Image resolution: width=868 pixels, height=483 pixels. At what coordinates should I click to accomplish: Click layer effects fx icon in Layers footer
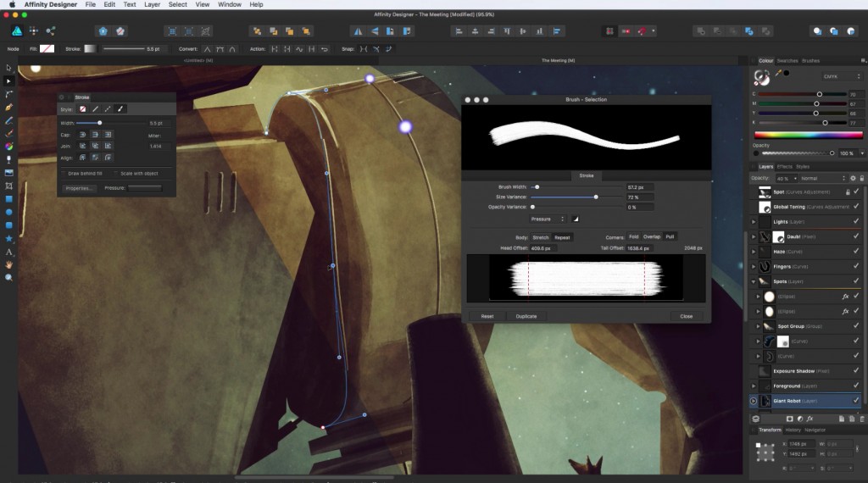[x=810, y=419]
